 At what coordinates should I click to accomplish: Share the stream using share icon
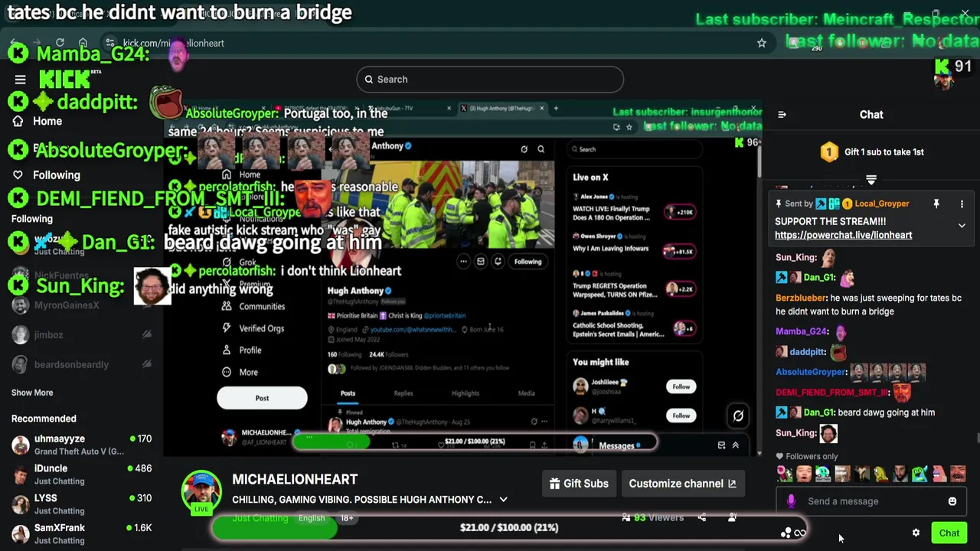pos(702,518)
